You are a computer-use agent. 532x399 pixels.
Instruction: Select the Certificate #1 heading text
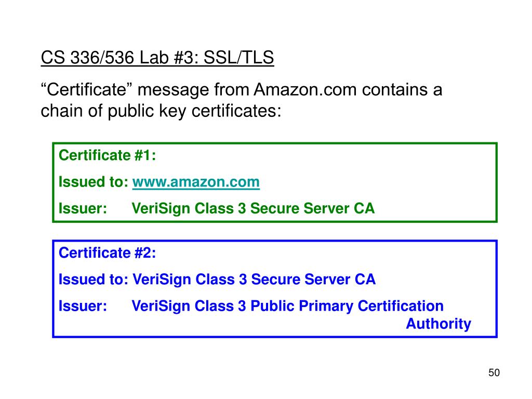point(107,155)
